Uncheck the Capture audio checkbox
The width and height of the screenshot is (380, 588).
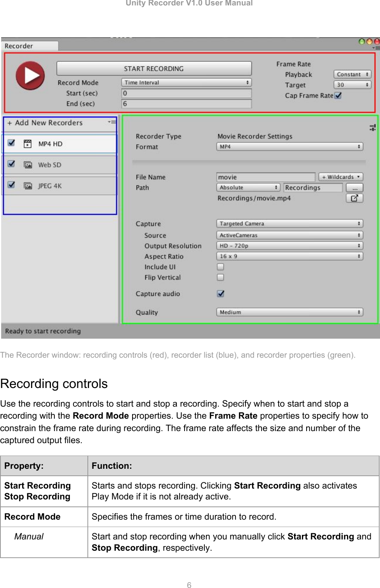pos(220,294)
